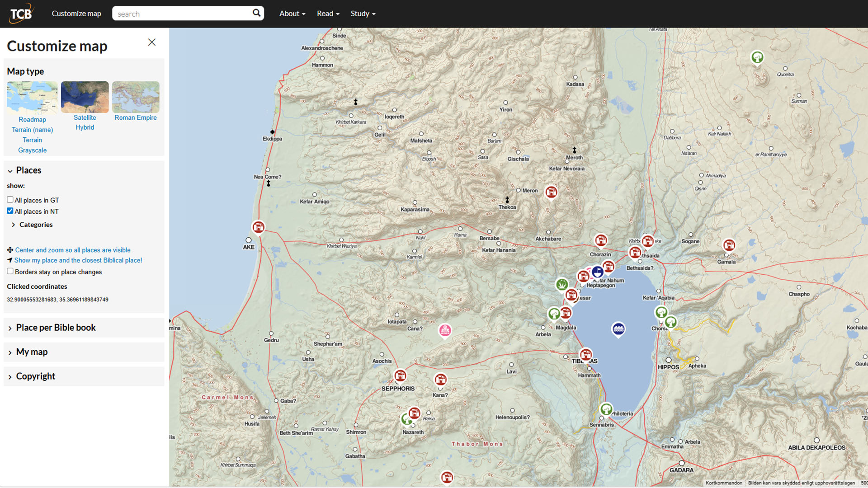
Task: Click the green tree marker near Quneitra
Action: (x=757, y=57)
